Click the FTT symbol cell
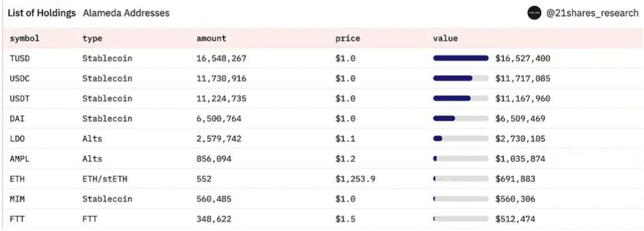Image resolution: width=644 pixels, height=231 pixels. coord(17,219)
